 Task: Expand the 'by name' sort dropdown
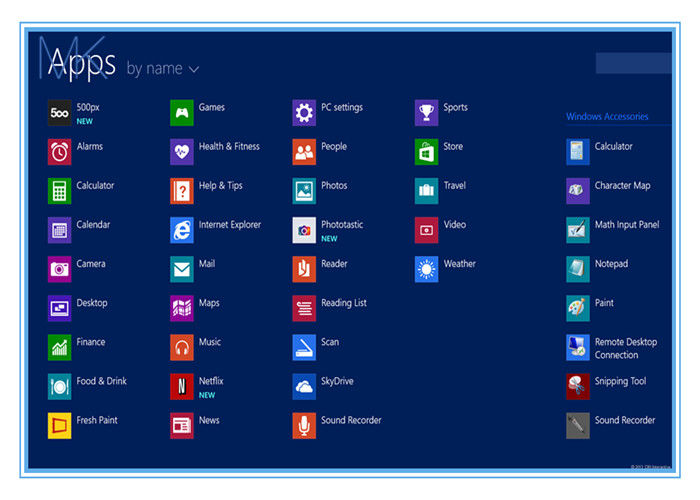(x=162, y=69)
